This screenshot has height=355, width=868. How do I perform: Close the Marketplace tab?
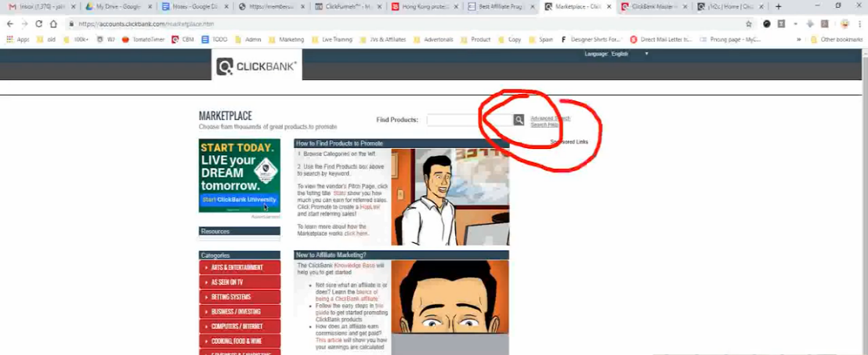609,7
